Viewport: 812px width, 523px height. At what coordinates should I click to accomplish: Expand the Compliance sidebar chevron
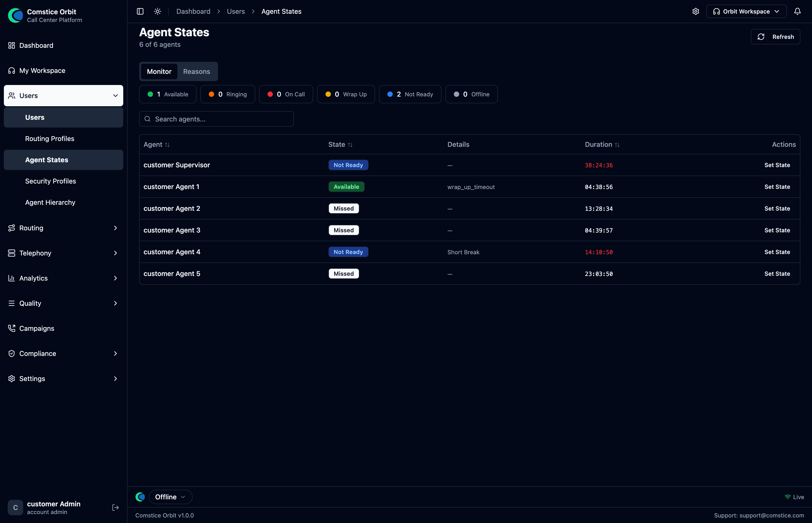tap(115, 353)
